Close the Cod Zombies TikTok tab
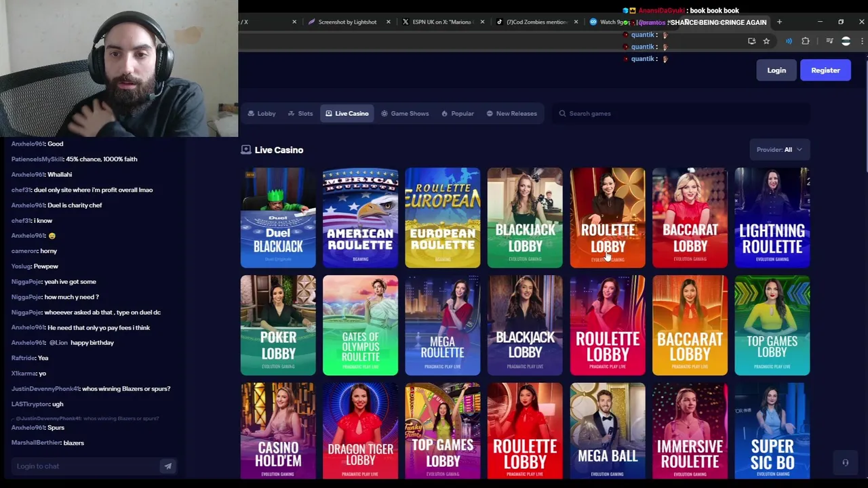Image resolution: width=868 pixels, height=488 pixels. tap(576, 22)
